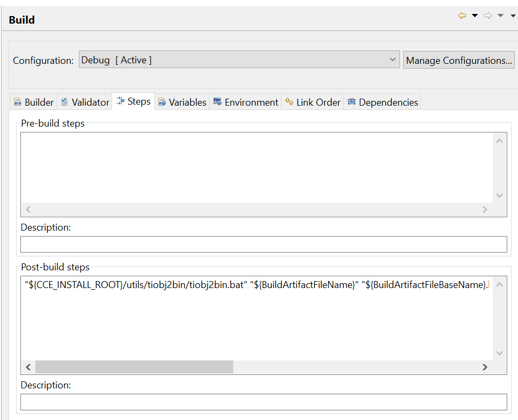Click the Post-build steps Description field

pos(263,402)
